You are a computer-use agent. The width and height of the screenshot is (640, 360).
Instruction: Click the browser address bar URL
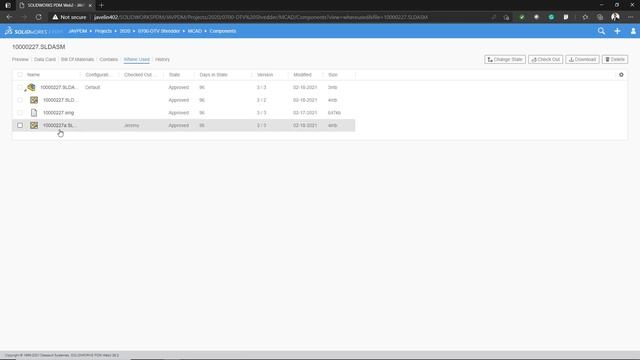[261, 17]
